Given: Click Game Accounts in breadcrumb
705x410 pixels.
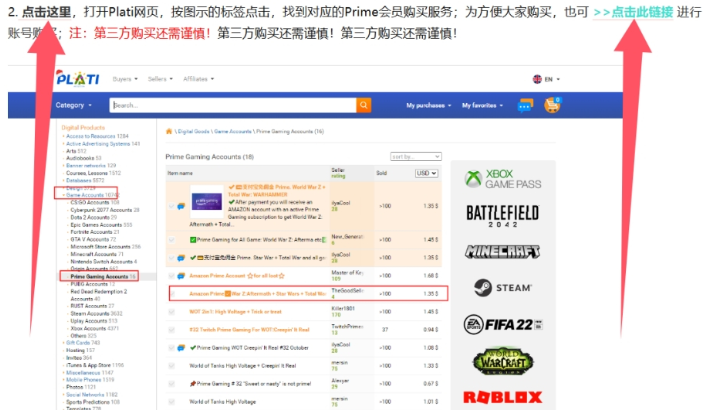Looking at the screenshot, I should (x=232, y=131).
